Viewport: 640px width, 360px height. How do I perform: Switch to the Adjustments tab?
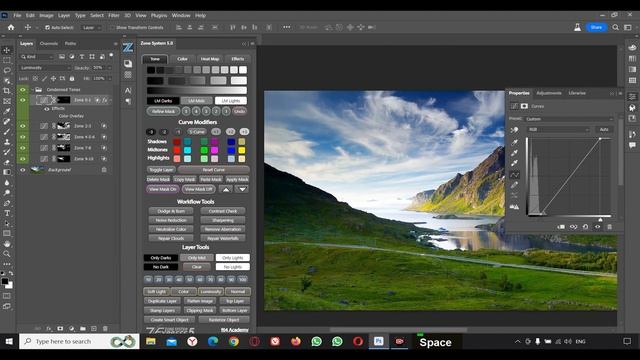(x=549, y=93)
